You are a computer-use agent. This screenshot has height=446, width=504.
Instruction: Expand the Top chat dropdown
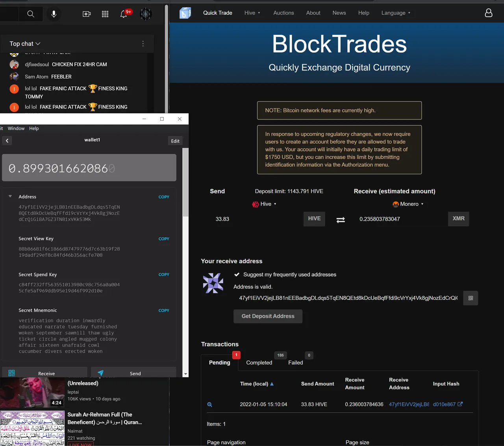pyautogui.click(x=25, y=44)
